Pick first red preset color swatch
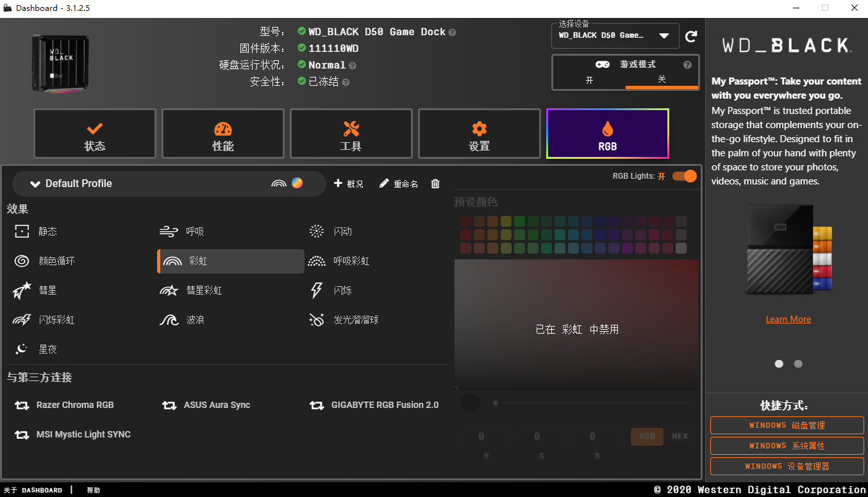This screenshot has height=497, width=868. tap(466, 222)
